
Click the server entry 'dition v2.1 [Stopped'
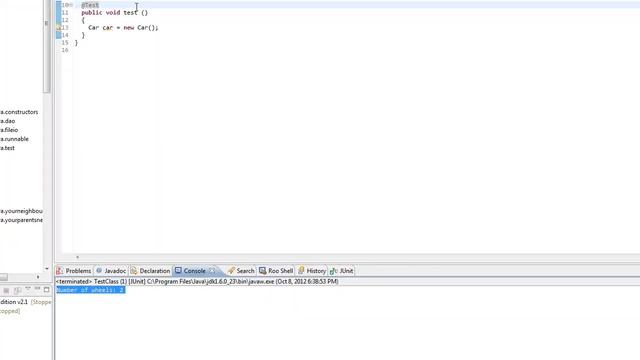pos(26,302)
